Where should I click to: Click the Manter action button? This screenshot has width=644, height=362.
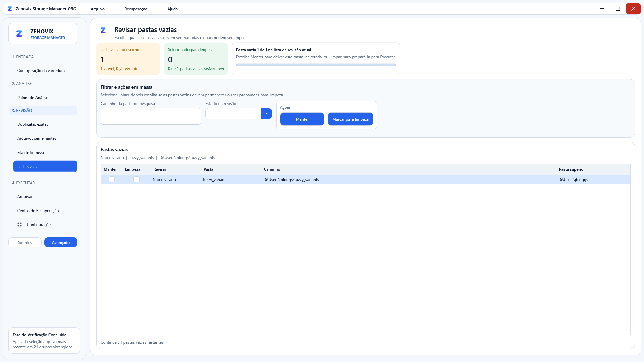click(302, 119)
